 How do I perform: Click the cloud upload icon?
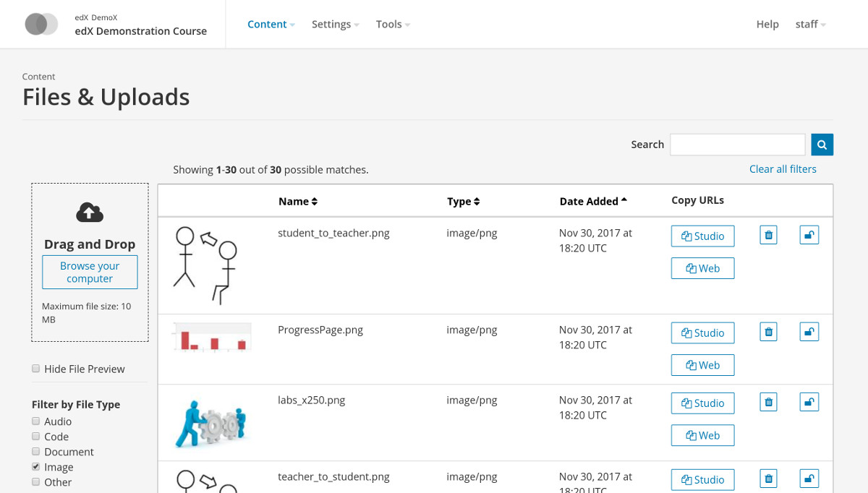point(89,212)
